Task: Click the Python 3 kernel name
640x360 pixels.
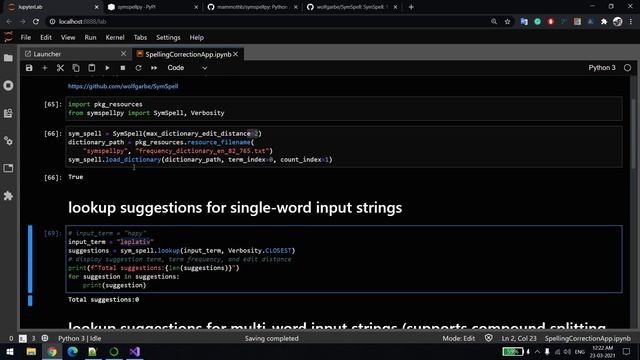Action: pos(602,68)
